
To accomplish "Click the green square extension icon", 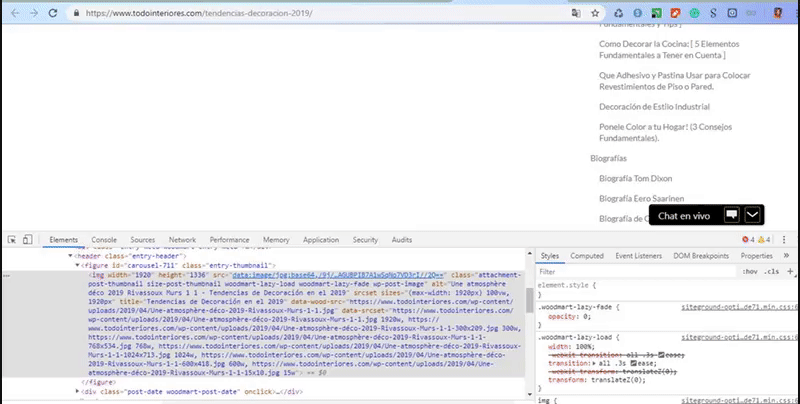I will click(x=657, y=13).
